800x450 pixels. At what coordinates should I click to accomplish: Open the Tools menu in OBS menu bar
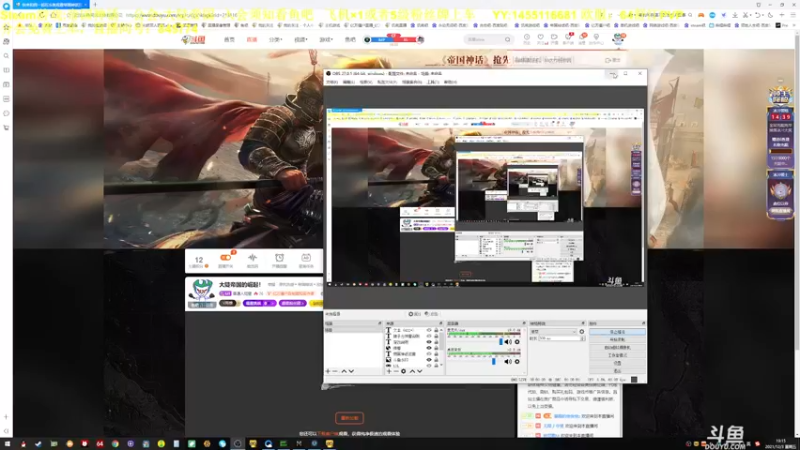pyautogui.click(x=433, y=82)
